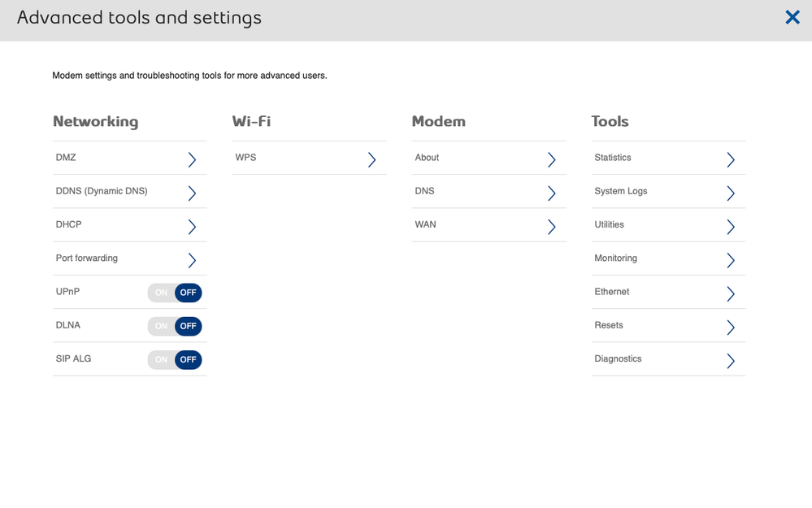Toggle the UPnP switch

coord(174,293)
